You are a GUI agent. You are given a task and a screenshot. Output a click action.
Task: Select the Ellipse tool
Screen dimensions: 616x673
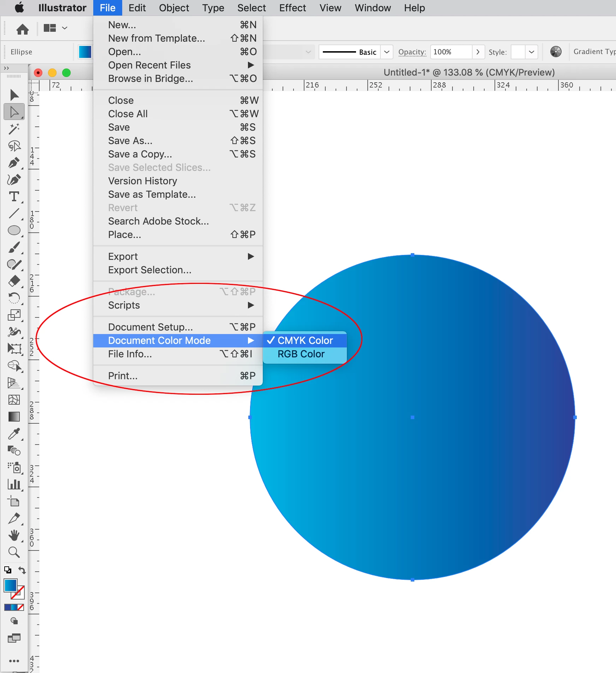14,231
